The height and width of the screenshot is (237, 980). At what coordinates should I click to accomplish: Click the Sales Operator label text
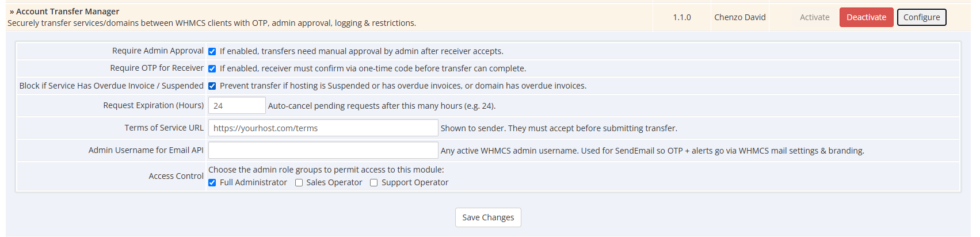click(334, 182)
